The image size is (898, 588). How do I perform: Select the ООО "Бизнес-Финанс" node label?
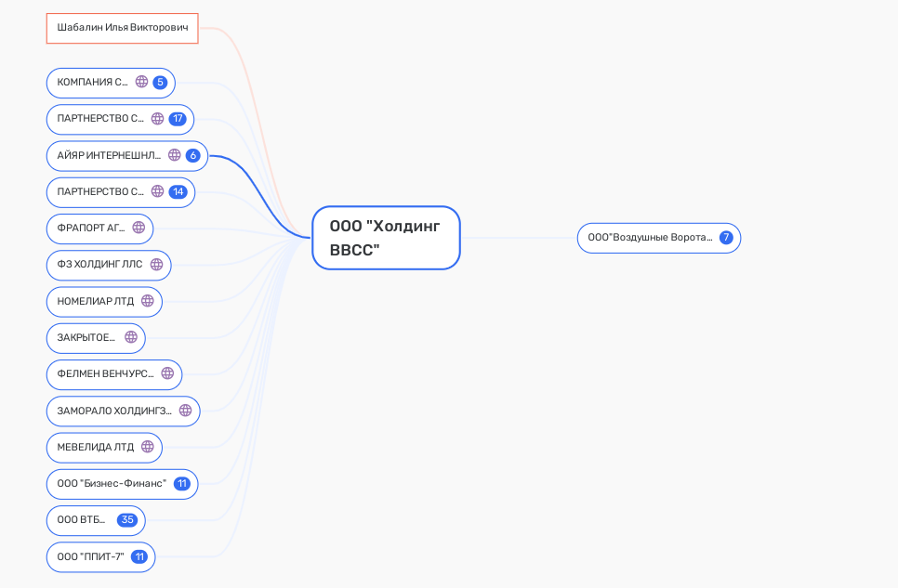[112, 484]
